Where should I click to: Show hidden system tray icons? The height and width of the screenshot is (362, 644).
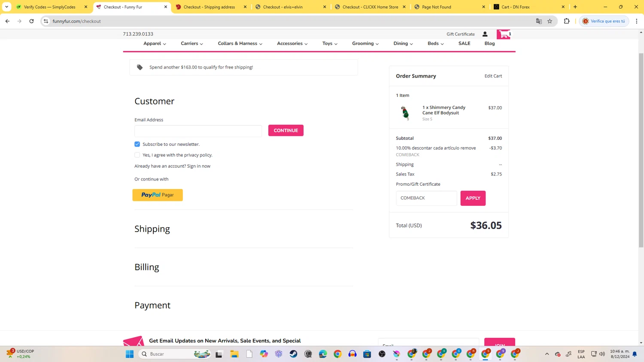tap(547, 354)
